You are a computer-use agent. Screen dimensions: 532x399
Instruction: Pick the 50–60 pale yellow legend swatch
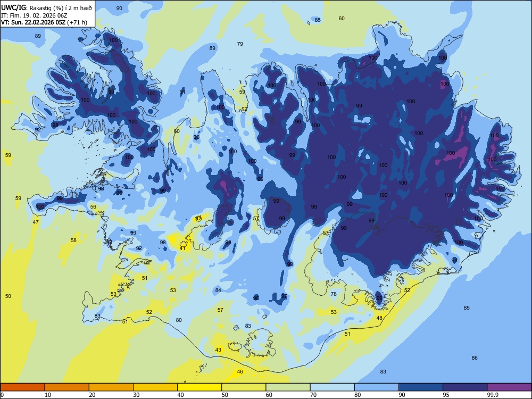click(x=244, y=387)
